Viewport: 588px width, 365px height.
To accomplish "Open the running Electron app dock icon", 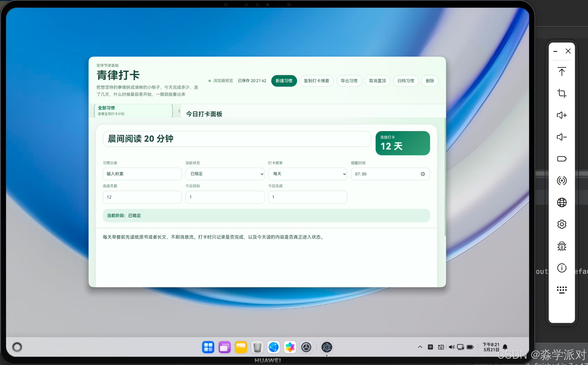I will 327,347.
